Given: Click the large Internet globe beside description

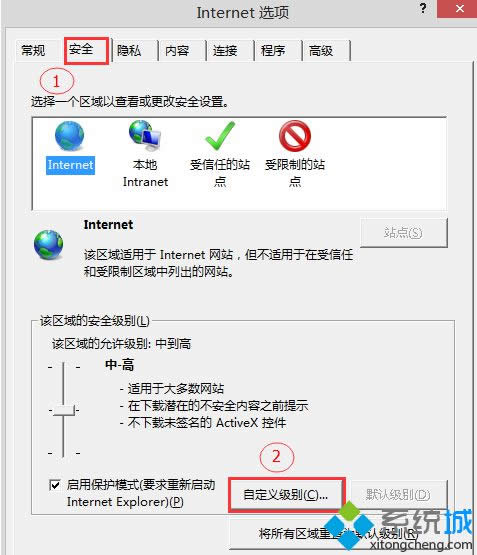Looking at the screenshot, I should 48,245.
